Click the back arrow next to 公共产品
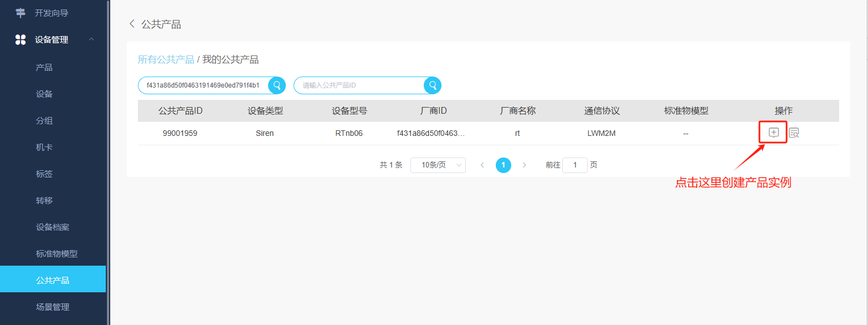 [x=132, y=24]
